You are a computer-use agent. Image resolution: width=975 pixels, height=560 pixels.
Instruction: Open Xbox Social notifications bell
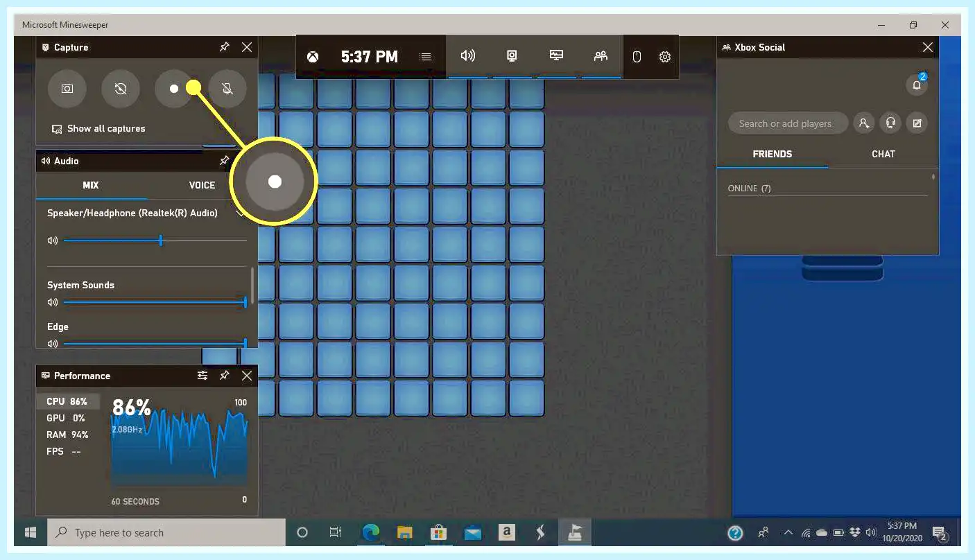click(917, 85)
